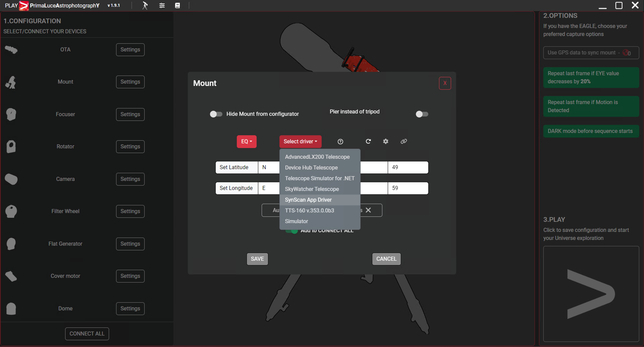
Task: Open the longitude E direction selector
Action: pos(268,188)
